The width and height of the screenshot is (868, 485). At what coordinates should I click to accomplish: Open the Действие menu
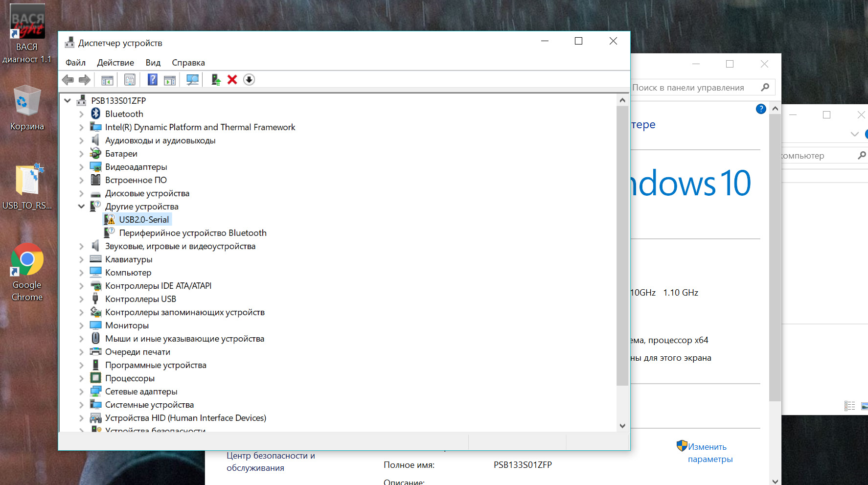click(115, 63)
